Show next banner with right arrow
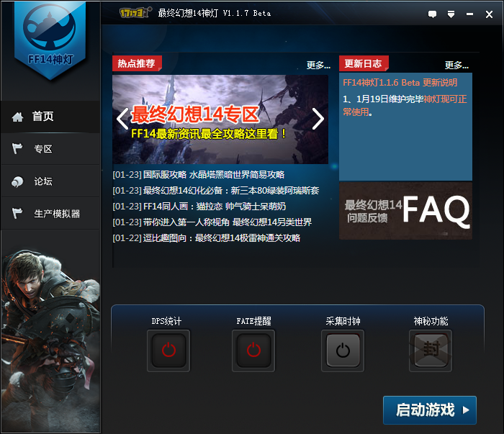 [x=318, y=119]
